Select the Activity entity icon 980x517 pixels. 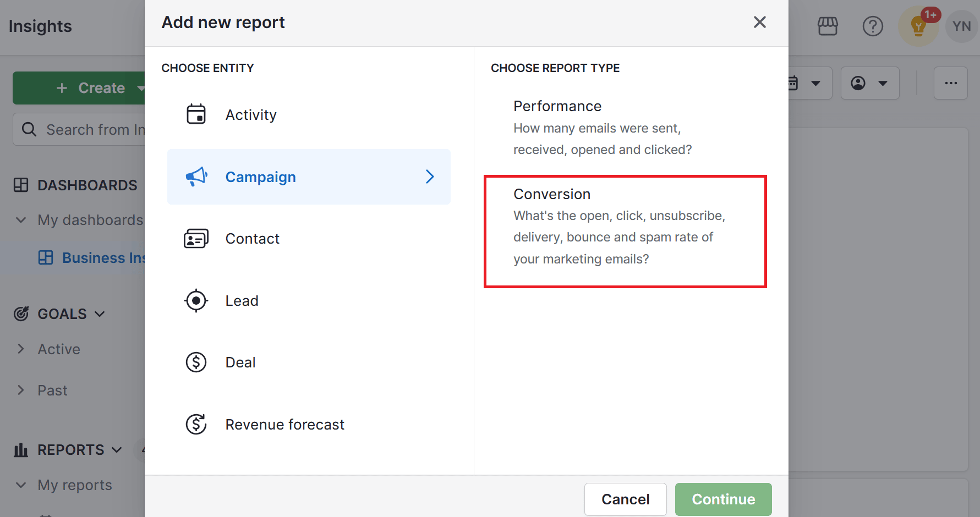(x=196, y=114)
